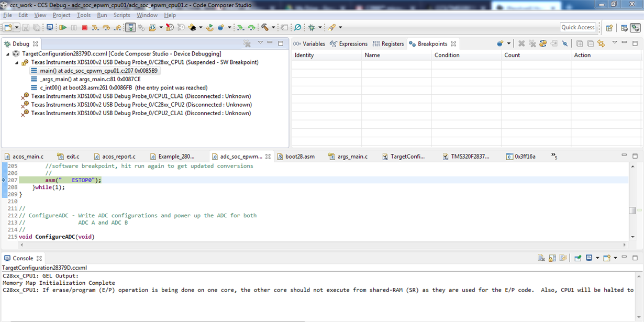Pin the Console view
The image size is (644, 322).
578,257
